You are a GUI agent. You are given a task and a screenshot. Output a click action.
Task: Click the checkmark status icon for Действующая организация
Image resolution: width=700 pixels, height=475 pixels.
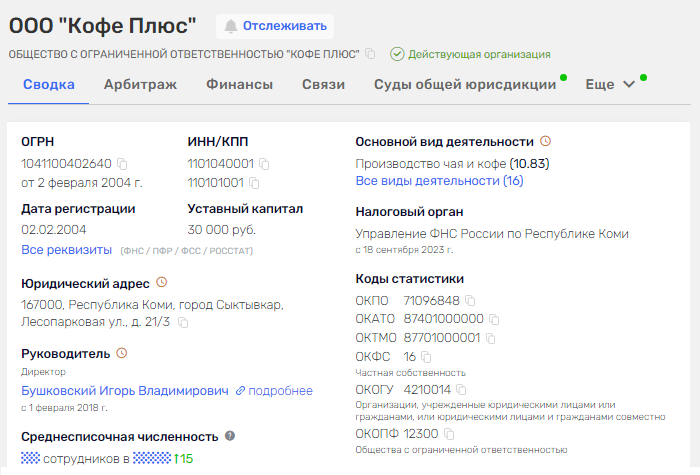point(397,54)
